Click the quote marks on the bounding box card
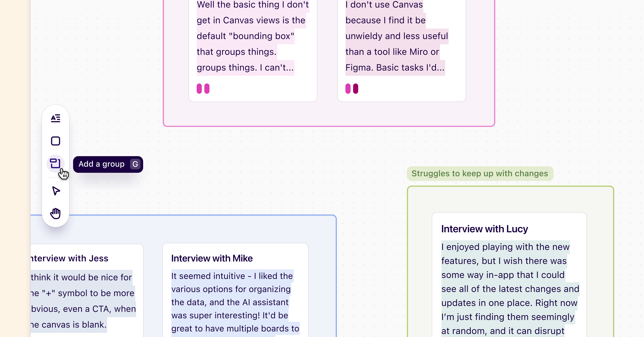This screenshot has width=644, height=337. 203,88
